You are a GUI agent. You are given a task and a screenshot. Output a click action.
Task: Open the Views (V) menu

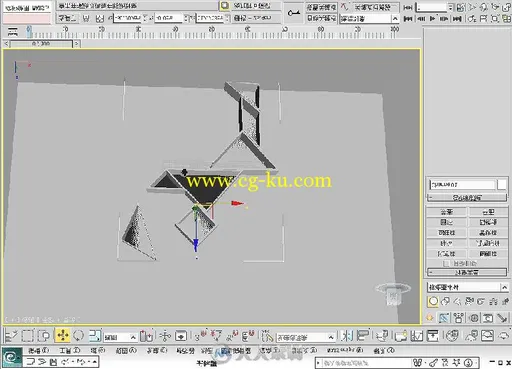[x=126, y=350]
